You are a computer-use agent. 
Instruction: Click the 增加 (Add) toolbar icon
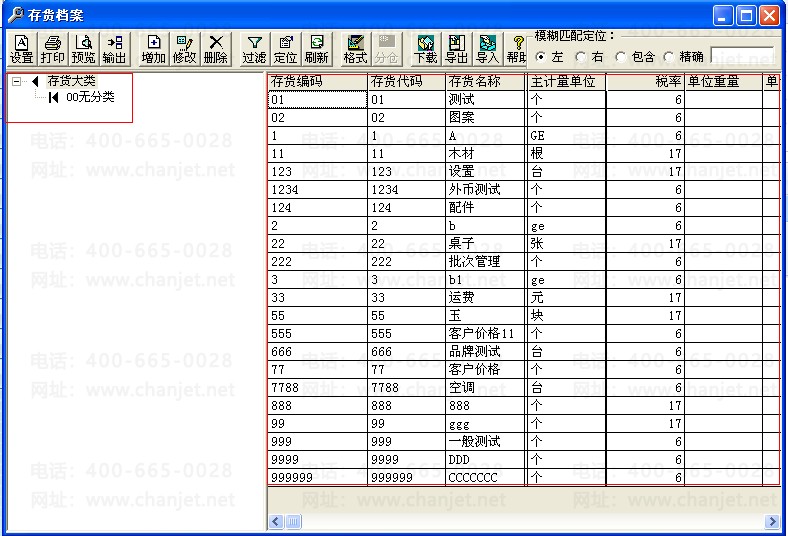pyautogui.click(x=153, y=49)
